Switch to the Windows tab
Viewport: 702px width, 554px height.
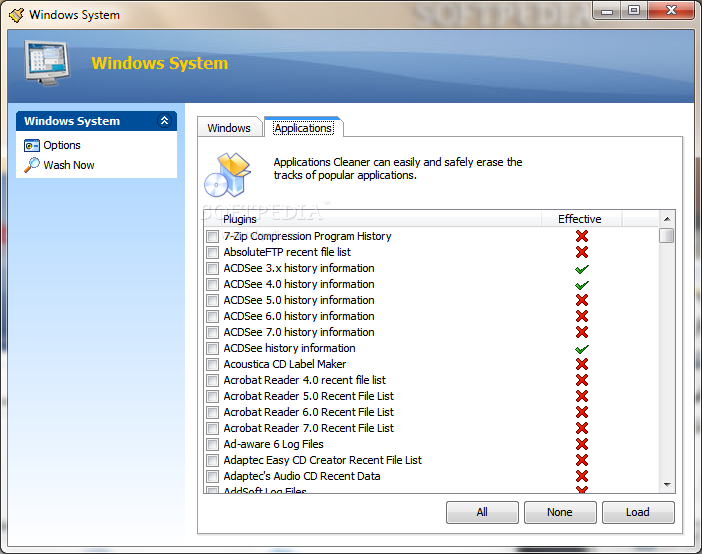(x=229, y=128)
